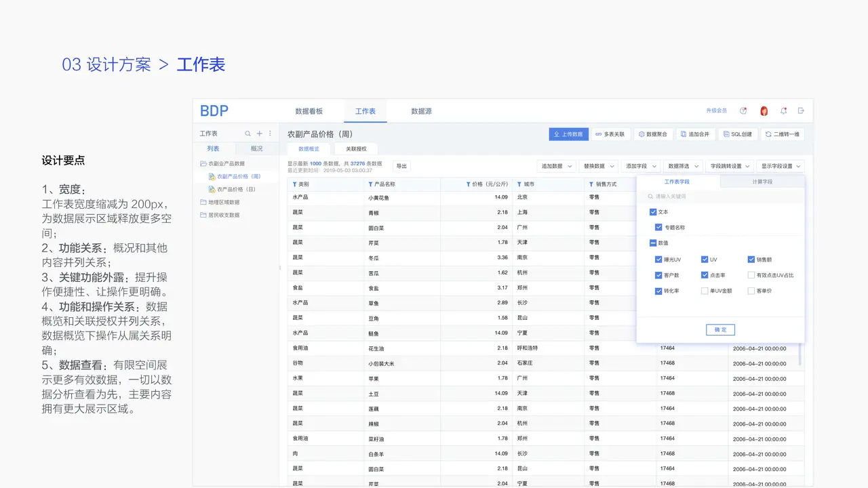The width and height of the screenshot is (868, 488).
Task: Click the notification bell icon
Action: click(783, 110)
